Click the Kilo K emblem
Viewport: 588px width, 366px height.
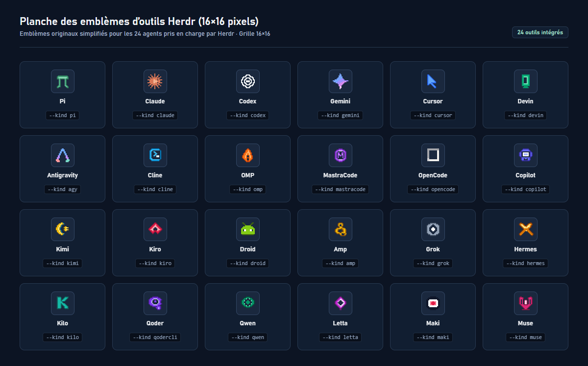[x=62, y=303]
